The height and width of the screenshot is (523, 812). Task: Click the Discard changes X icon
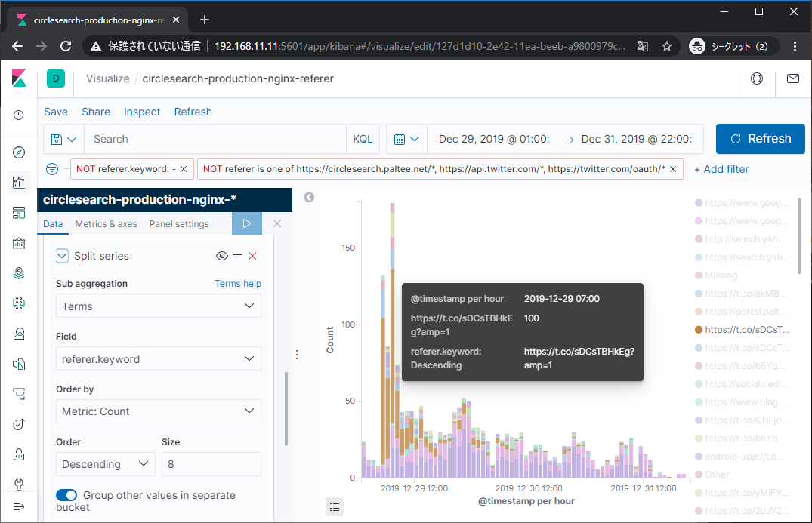tap(277, 224)
